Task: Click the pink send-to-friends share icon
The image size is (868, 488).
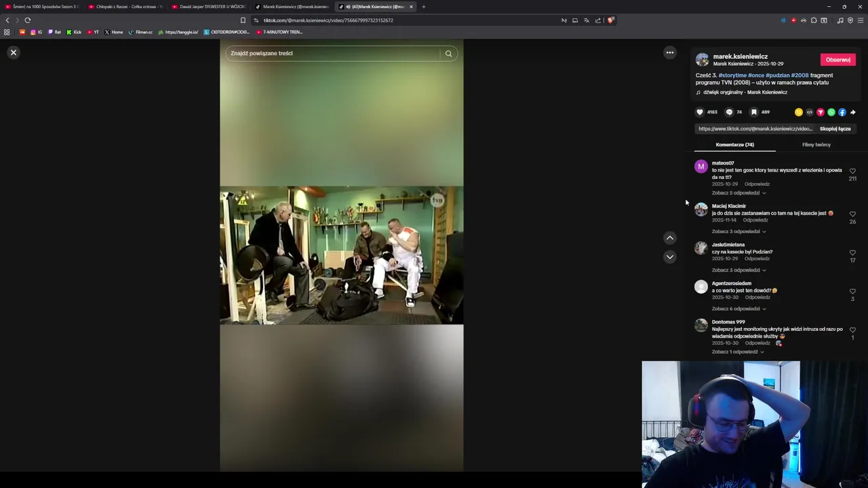Action: [821, 113]
